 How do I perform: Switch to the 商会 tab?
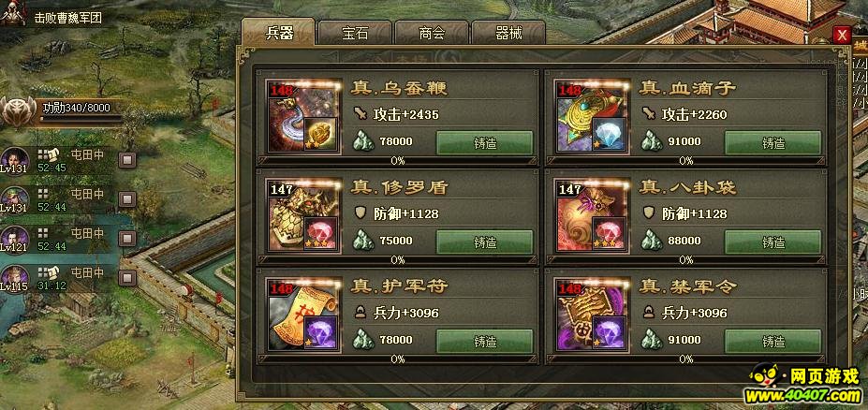coord(432,33)
